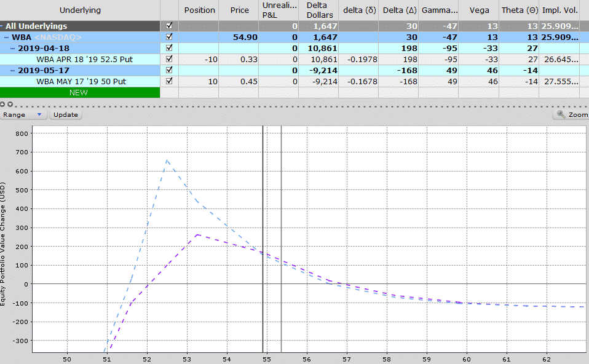589x364 pixels.
Task: Select the 2019-05-17 expiry row label
Action: pyautogui.click(x=44, y=71)
